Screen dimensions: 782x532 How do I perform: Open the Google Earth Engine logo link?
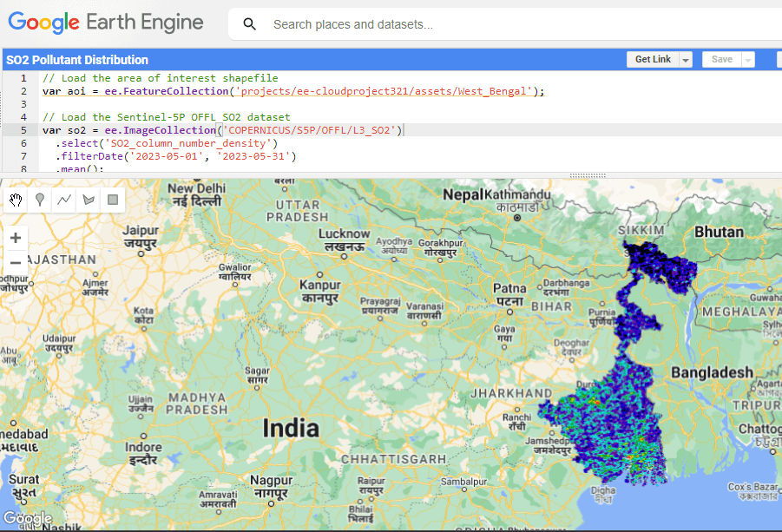click(106, 23)
